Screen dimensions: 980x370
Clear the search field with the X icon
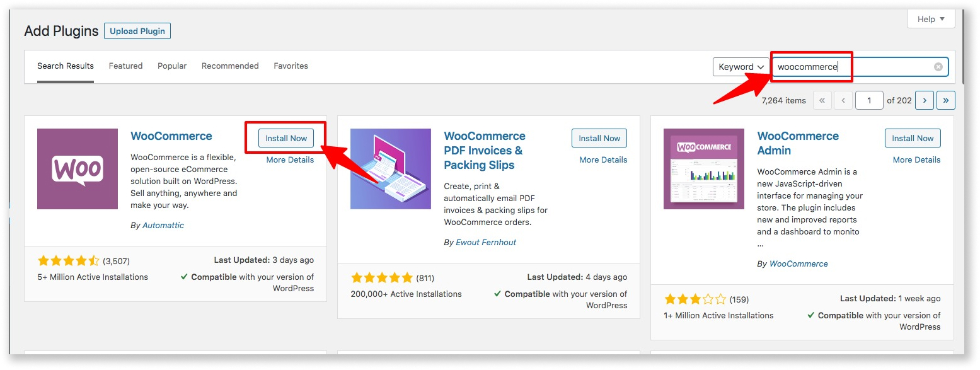(x=938, y=67)
